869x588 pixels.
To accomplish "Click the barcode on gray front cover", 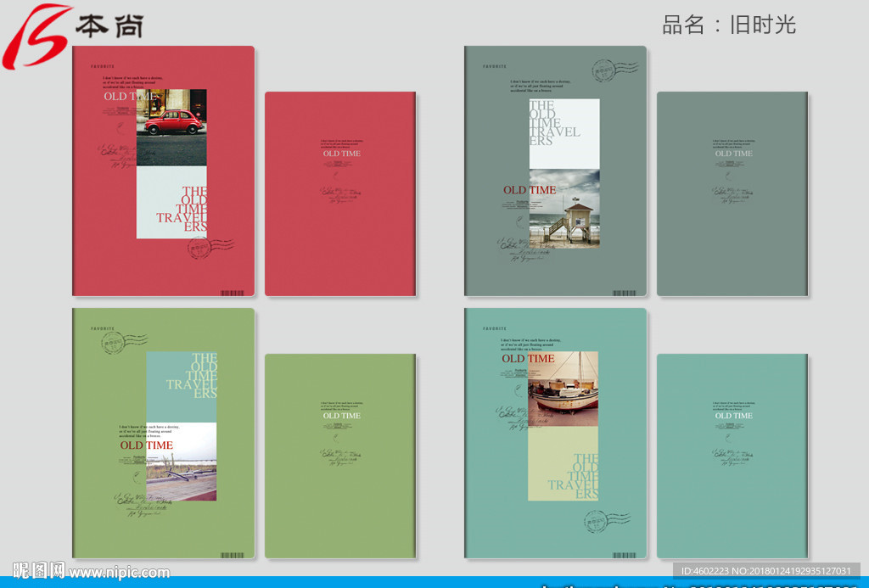I will click(624, 292).
